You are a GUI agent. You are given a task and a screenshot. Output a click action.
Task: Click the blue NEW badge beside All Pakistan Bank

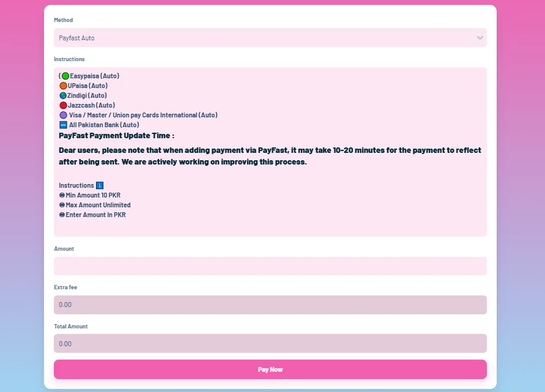pyautogui.click(x=63, y=125)
